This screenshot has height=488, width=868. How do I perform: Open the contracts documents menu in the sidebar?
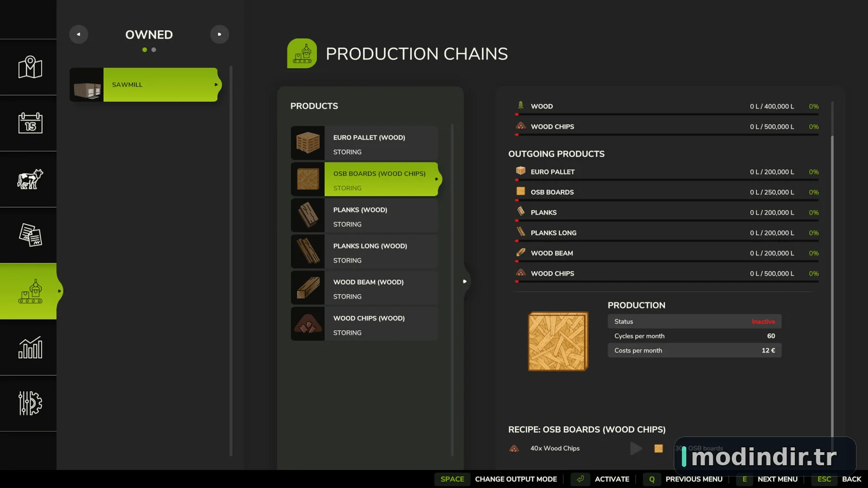click(30, 235)
